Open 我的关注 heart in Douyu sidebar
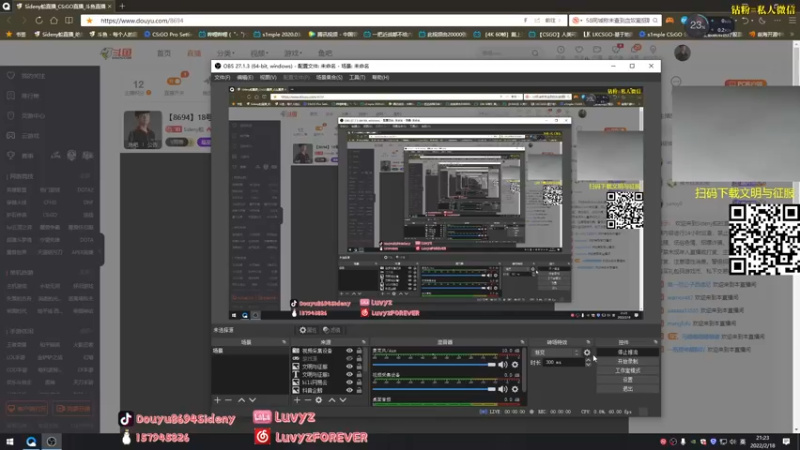The image size is (800, 450). tap(11, 76)
